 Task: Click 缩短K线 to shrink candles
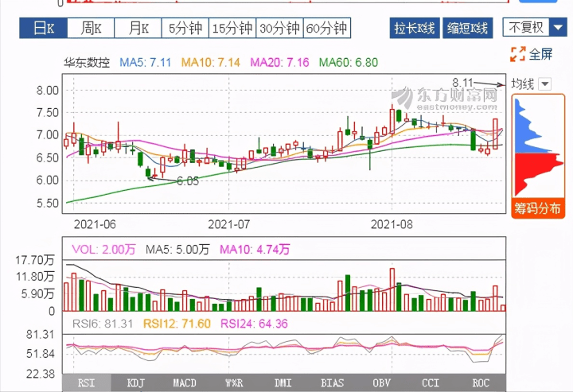[x=468, y=29]
